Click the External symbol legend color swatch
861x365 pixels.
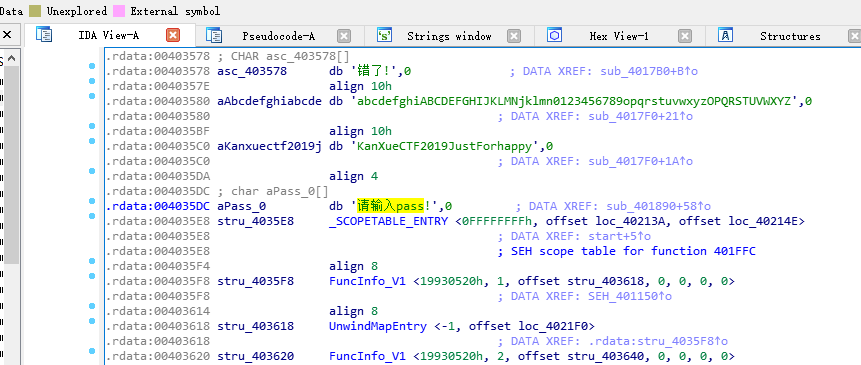click(119, 11)
